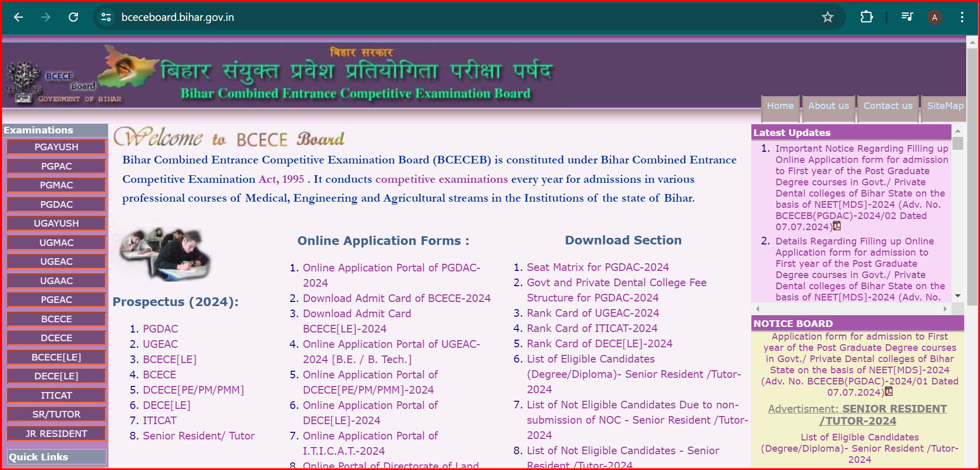
Task: Open Rank Card of UGEAC-2024
Action: (x=593, y=313)
